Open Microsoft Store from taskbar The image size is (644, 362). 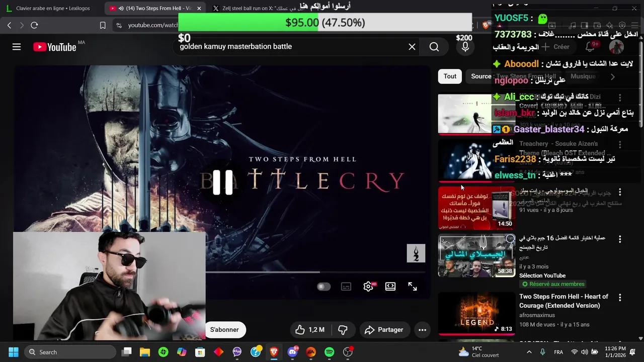pos(200,352)
